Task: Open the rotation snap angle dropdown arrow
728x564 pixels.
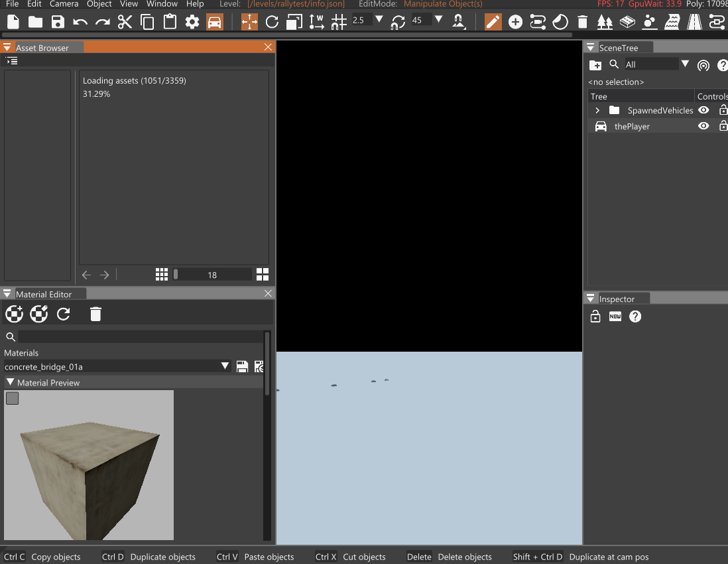Action: 439,19
